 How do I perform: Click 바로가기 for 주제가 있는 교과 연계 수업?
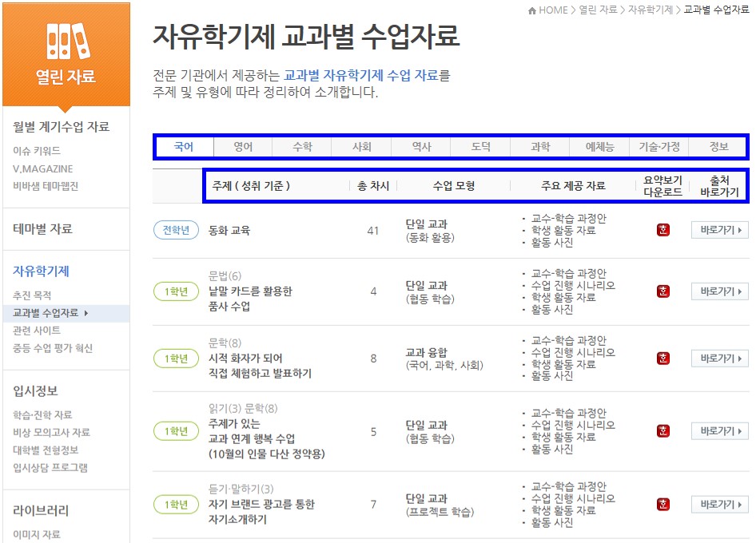click(x=720, y=430)
